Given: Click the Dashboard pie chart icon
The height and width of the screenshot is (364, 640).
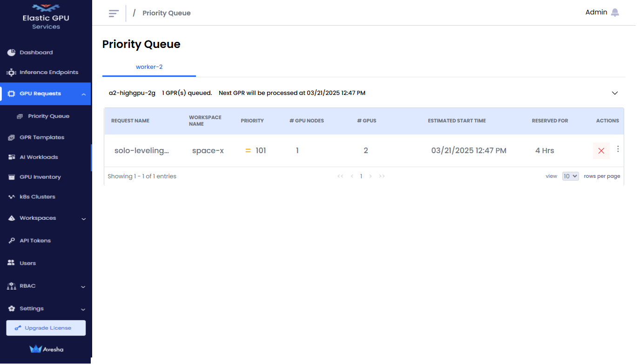Looking at the screenshot, I should pos(12,53).
